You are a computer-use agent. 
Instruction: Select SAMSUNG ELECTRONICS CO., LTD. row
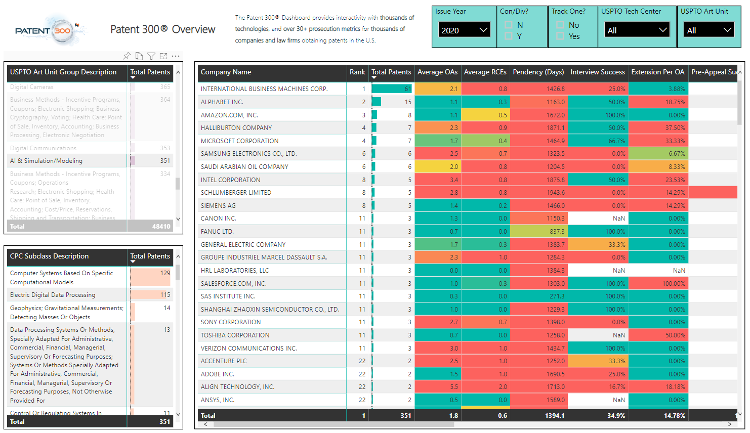(467, 154)
